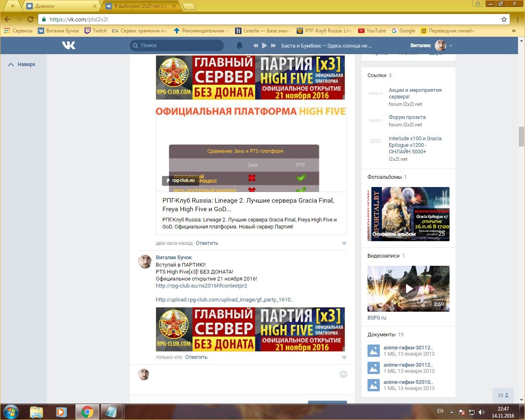Like the comment posted два часа назад

click(344, 243)
